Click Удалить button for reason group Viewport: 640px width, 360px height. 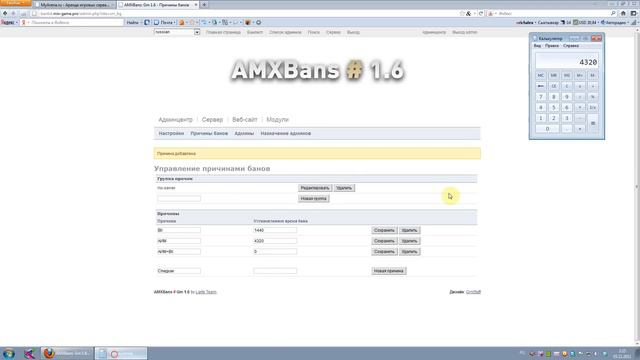click(x=344, y=188)
